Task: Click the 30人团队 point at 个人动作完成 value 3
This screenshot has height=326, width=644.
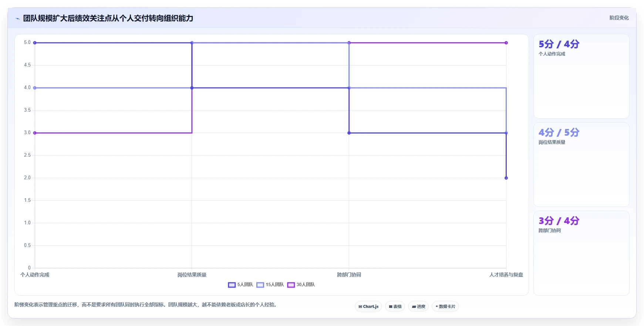Action: (35, 133)
